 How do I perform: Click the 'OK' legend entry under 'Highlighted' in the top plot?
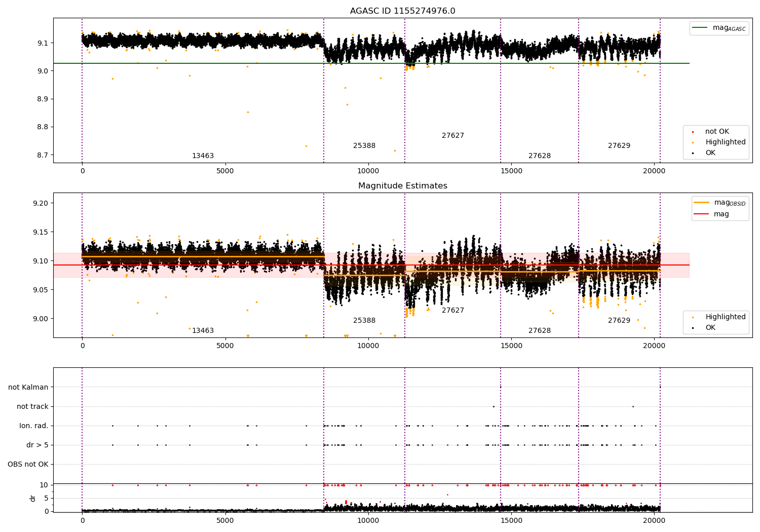[x=710, y=153]
